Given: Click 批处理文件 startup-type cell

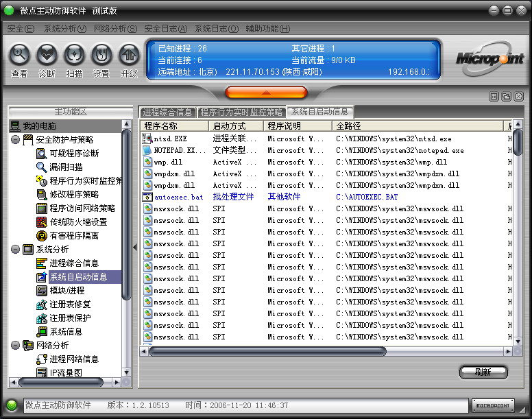Looking at the screenshot, I should coord(233,197).
